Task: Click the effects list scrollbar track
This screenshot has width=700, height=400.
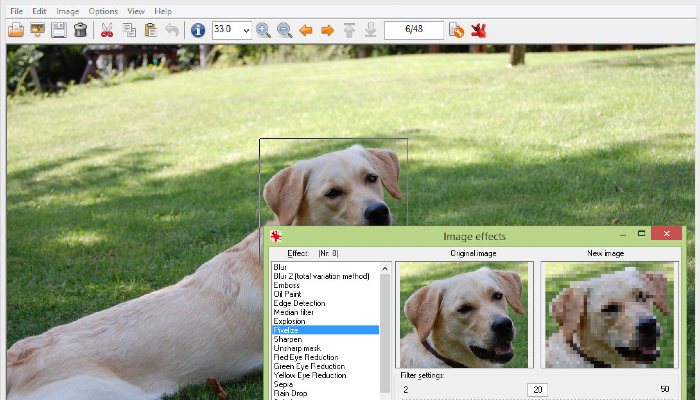Action: point(385,335)
